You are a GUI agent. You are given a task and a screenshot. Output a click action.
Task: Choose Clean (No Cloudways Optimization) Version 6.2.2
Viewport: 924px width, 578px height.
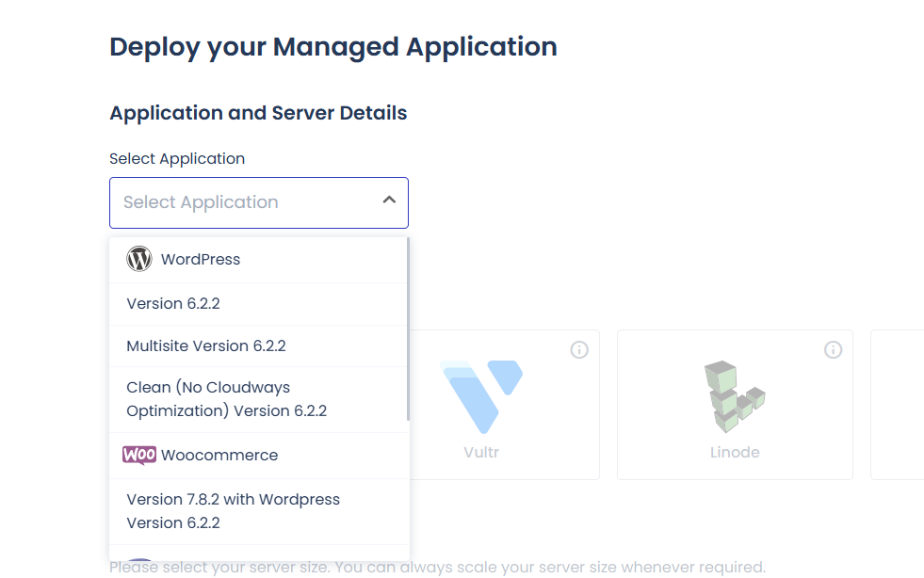pyautogui.click(x=259, y=399)
